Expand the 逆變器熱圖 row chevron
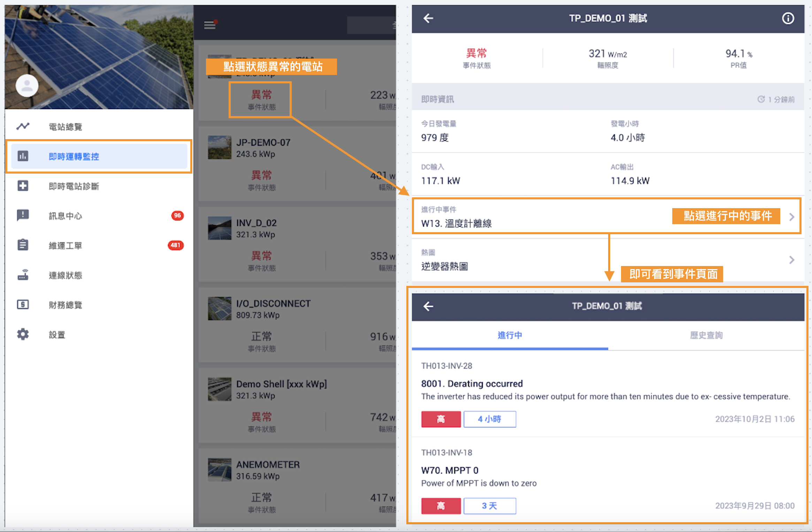The height and width of the screenshot is (532, 812). coord(792,260)
